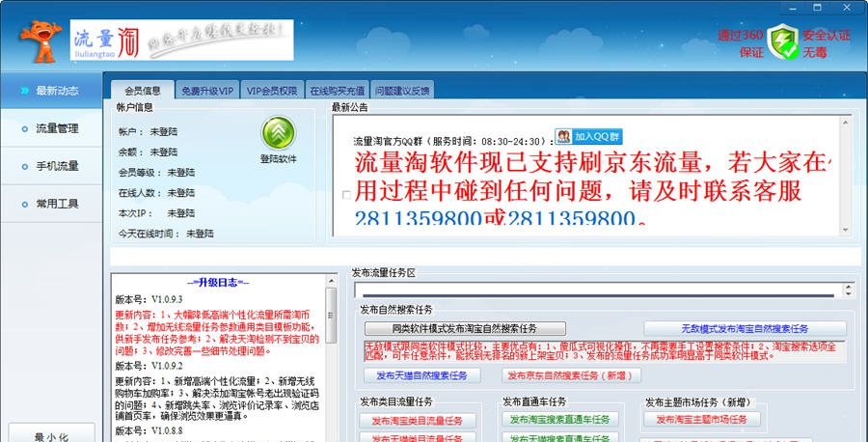
Task: Click the blue QQ number 2811359800
Action: (x=419, y=219)
